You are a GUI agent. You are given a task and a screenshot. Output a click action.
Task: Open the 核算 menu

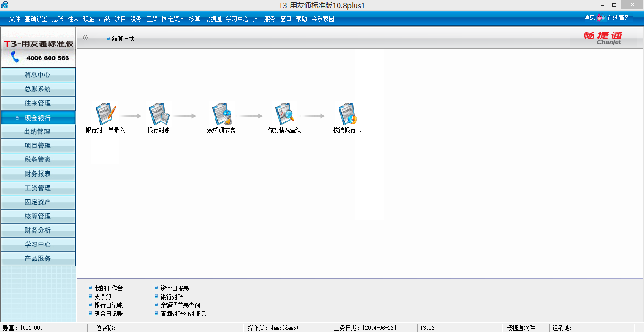click(194, 19)
